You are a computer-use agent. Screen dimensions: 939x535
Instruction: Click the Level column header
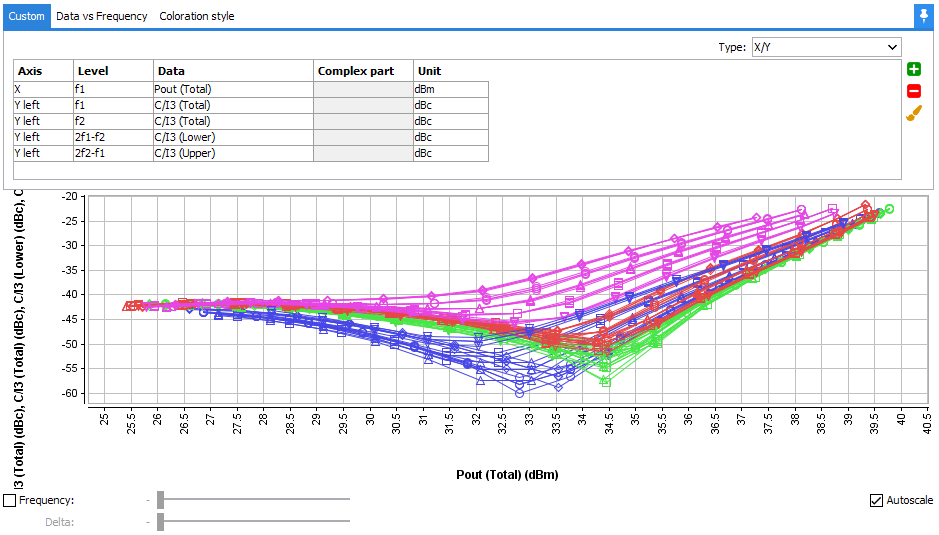coord(113,71)
